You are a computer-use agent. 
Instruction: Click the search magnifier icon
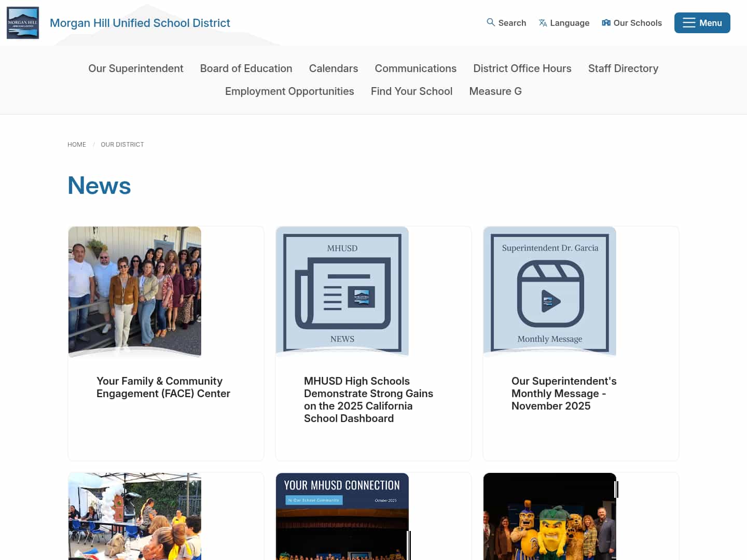[490, 23]
